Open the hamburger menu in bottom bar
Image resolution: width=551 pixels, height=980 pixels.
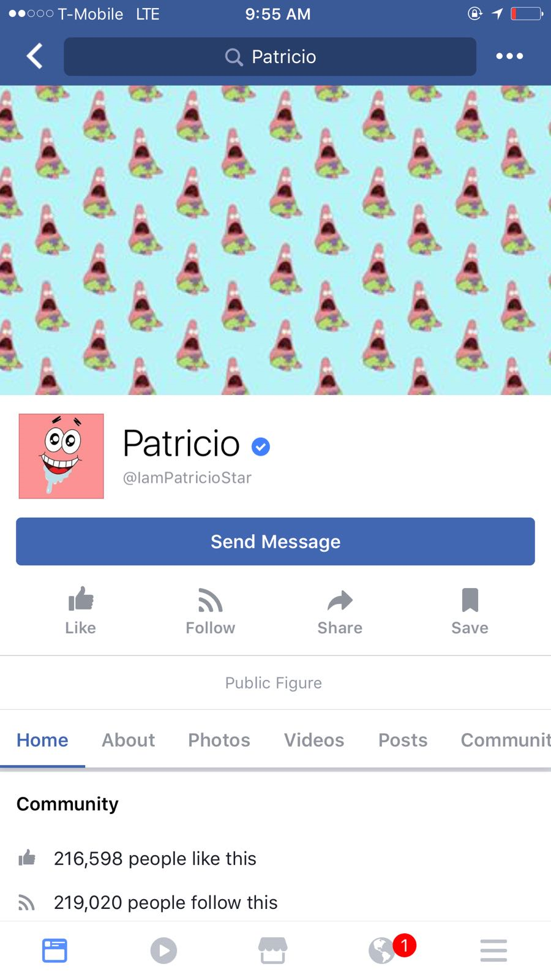[x=493, y=951]
